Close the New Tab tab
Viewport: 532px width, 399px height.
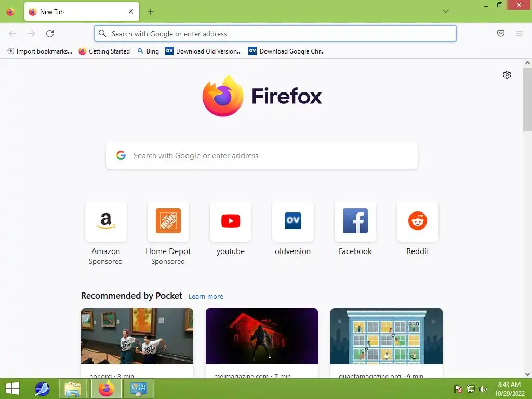(131, 11)
